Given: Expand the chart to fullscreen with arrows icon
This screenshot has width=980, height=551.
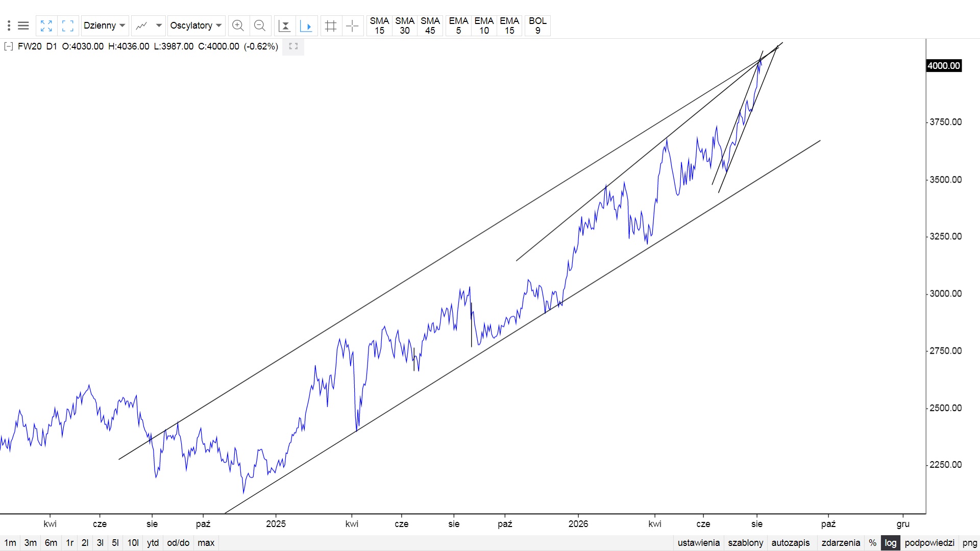Looking at the screenshot, I should 46,26.
